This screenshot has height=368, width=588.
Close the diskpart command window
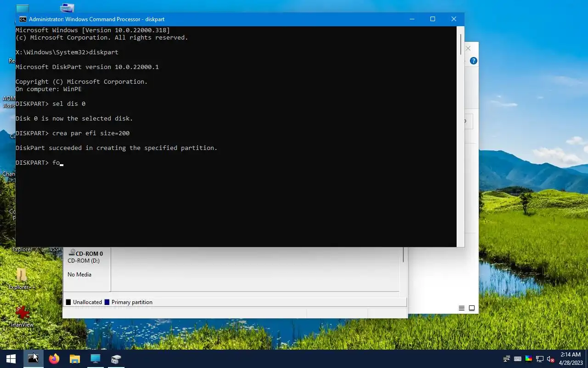coord(454,19)
